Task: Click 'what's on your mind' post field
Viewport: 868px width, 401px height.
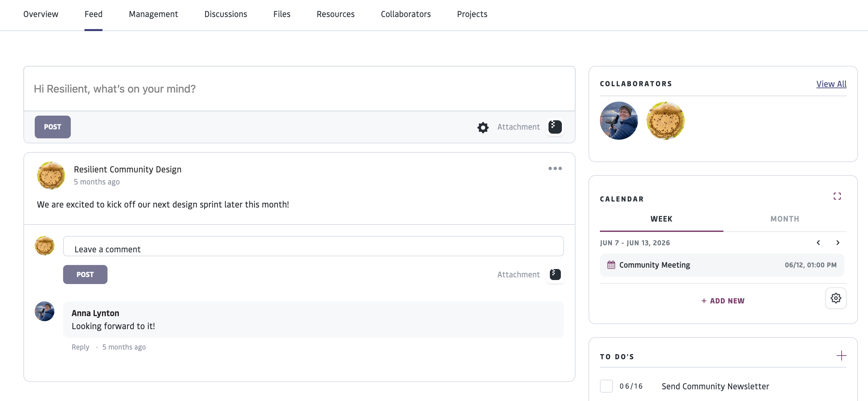Action: (299, 89)
